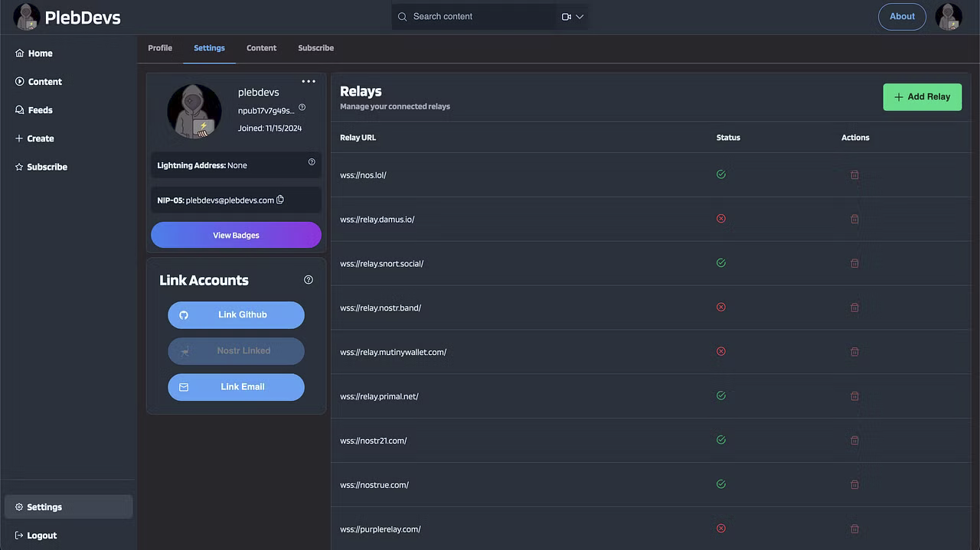Open Feeds in the sidebar

click(40, 110)
